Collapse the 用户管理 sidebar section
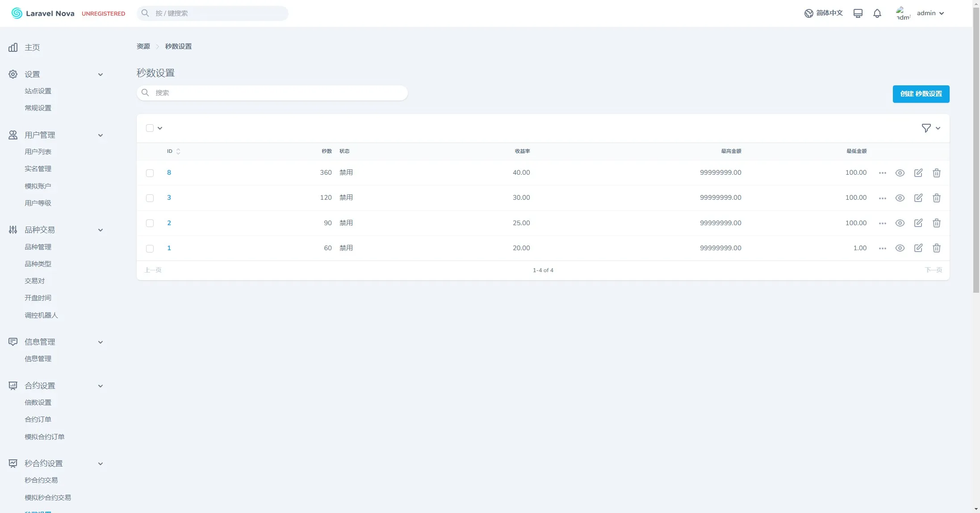This screenshot has width=980, height=513. pos(101,135)
